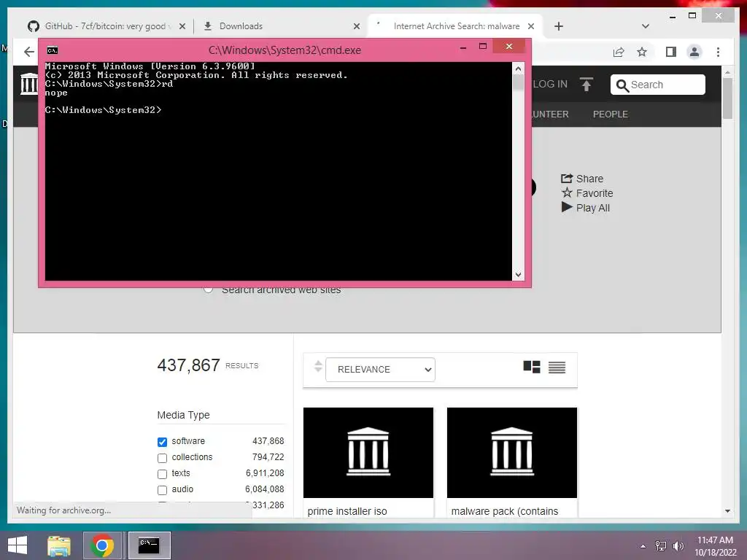Switch to list view icon

557,367
